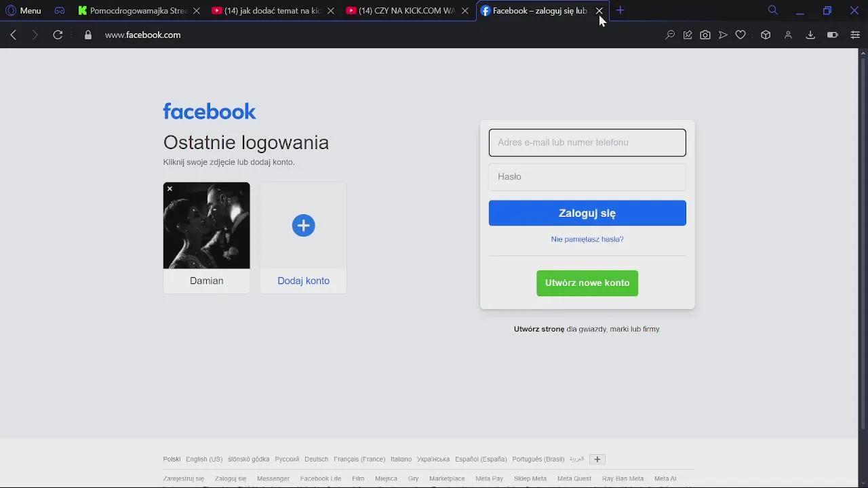Switch language to ślōnskŏ gŏdka
868x488 pixels.
click(x=248, y=459)
